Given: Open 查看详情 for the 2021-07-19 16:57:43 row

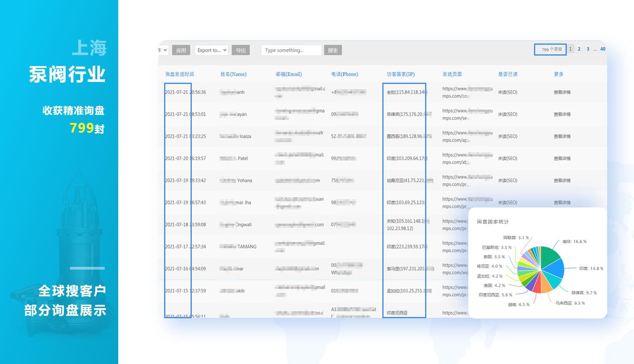Looking at the screenshot, I should click(x=562, y=202).
